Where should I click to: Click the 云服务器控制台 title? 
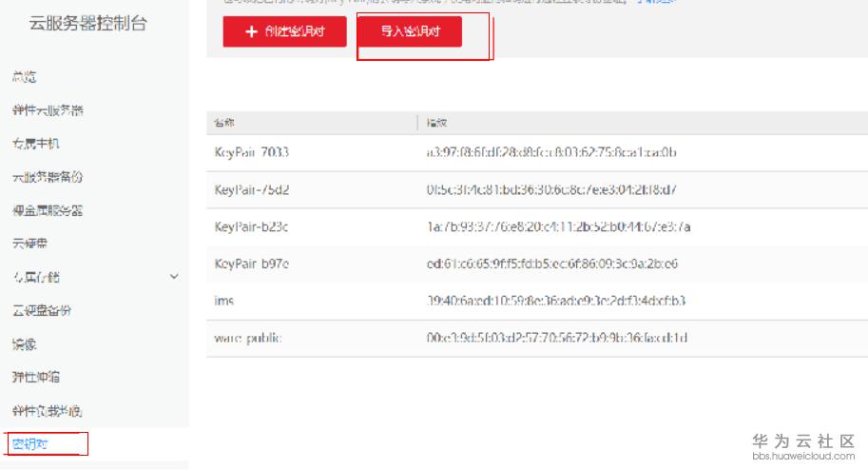(x=88, y=23)
